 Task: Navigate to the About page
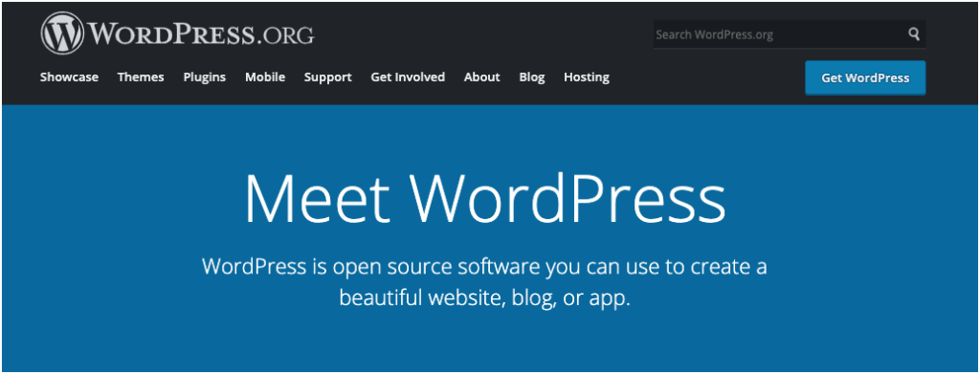point(482,77)
